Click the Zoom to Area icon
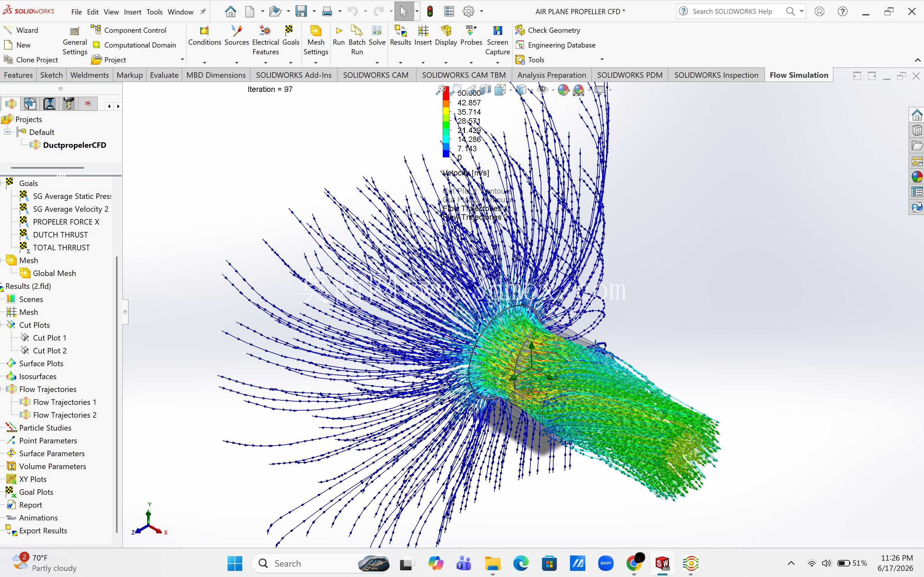Image resolution: width=924 pixels, height=577 pixels. pos(456,90)
